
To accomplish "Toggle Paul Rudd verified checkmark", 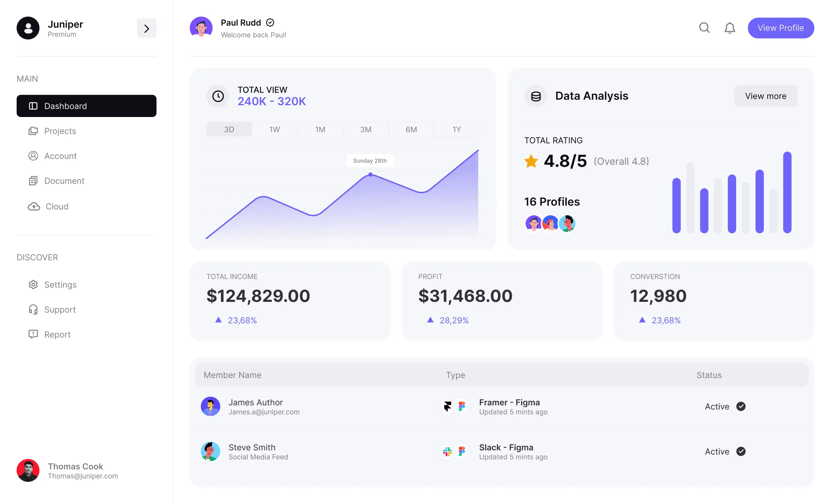I will click(270, 22).
